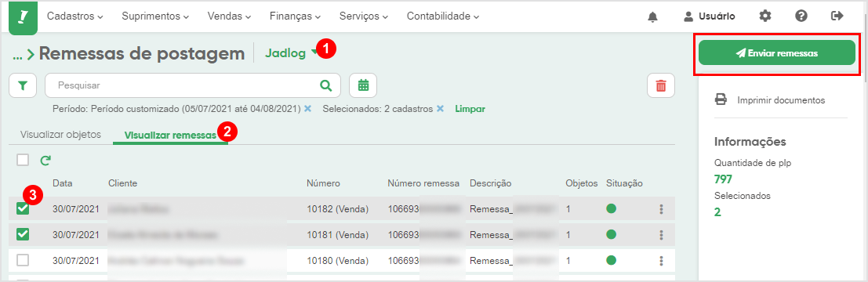Click the Enviar remessas button
Screen dimensions: 868x282
tap(777, 53)
